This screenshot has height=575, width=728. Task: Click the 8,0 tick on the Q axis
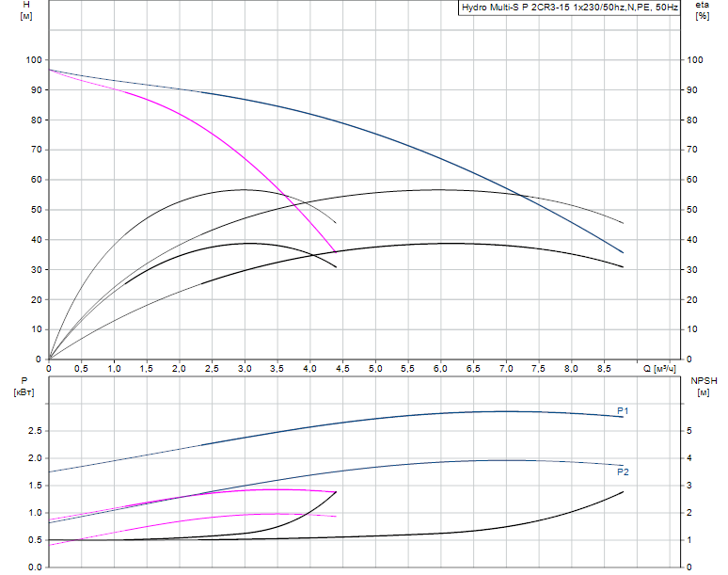point(571,369)
